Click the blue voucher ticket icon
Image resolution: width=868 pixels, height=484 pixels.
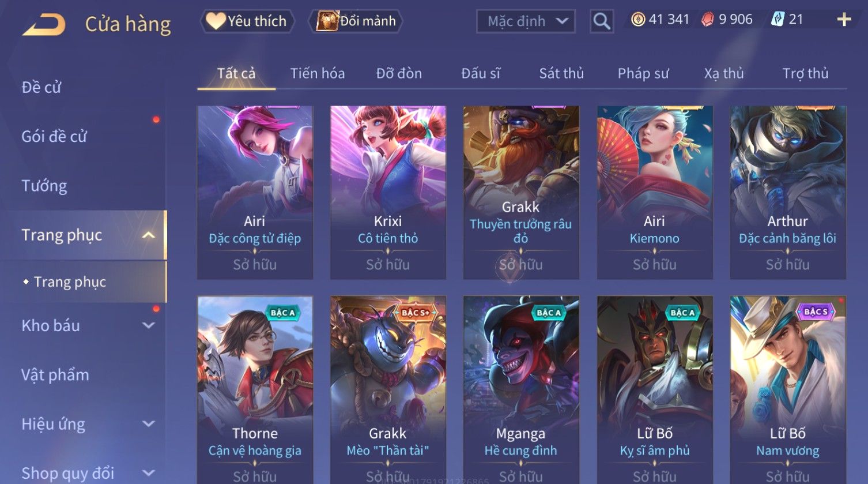(778, 20)
